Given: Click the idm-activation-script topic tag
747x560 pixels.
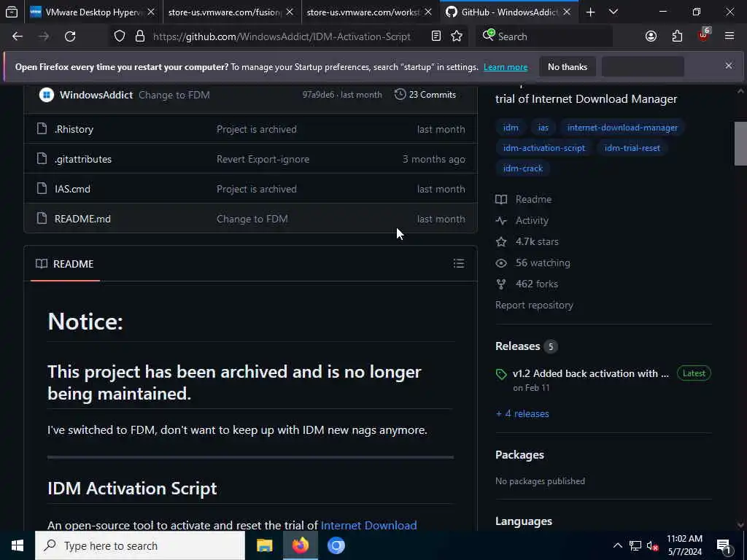Looking at the screenshot, I should pos(543,147).
